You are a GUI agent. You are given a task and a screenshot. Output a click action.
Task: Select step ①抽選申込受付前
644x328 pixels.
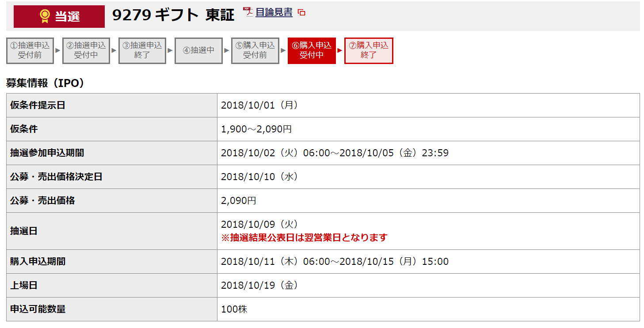[x=30, y=51]
